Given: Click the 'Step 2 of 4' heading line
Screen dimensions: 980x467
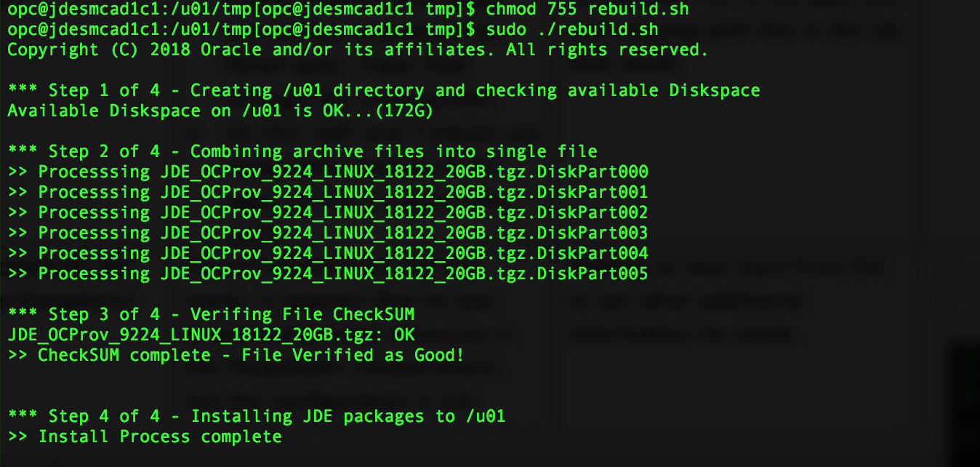Looking at the screenshot, I should point(302,152).
